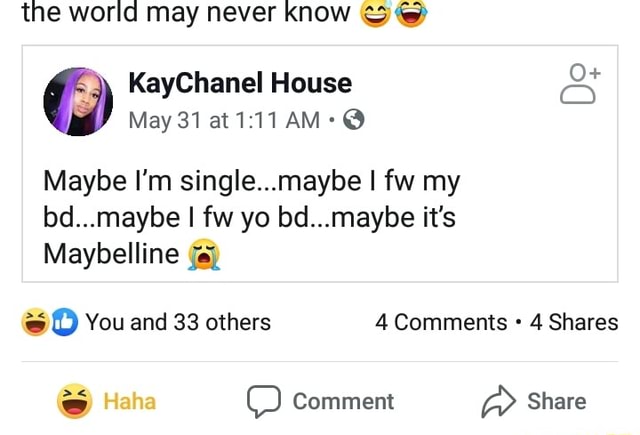Click the tears of joy emoji in caption
The image size is (640, 435).
click(x=410, y=13)
